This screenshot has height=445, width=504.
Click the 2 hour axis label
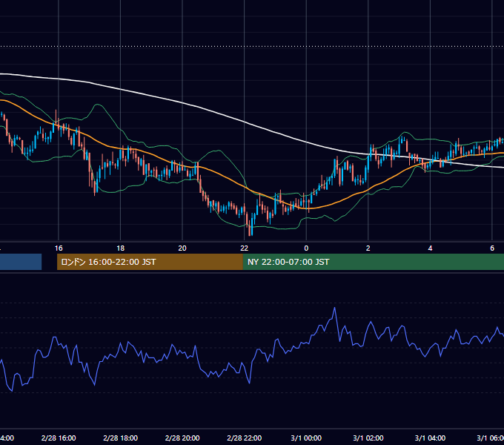368,248
